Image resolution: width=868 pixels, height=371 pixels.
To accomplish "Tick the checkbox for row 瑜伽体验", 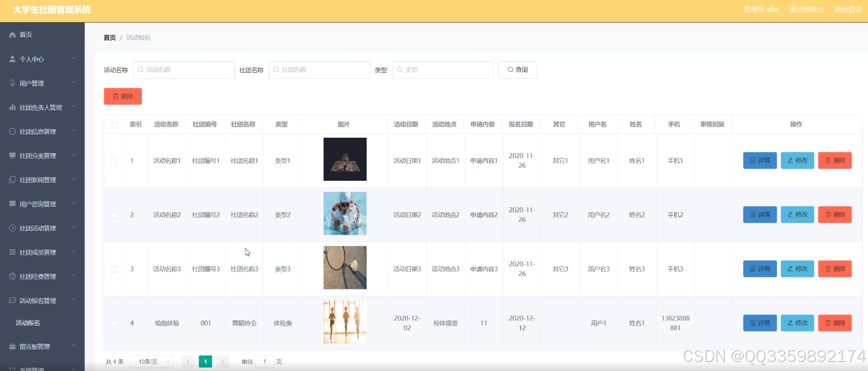I will point(114,323).
